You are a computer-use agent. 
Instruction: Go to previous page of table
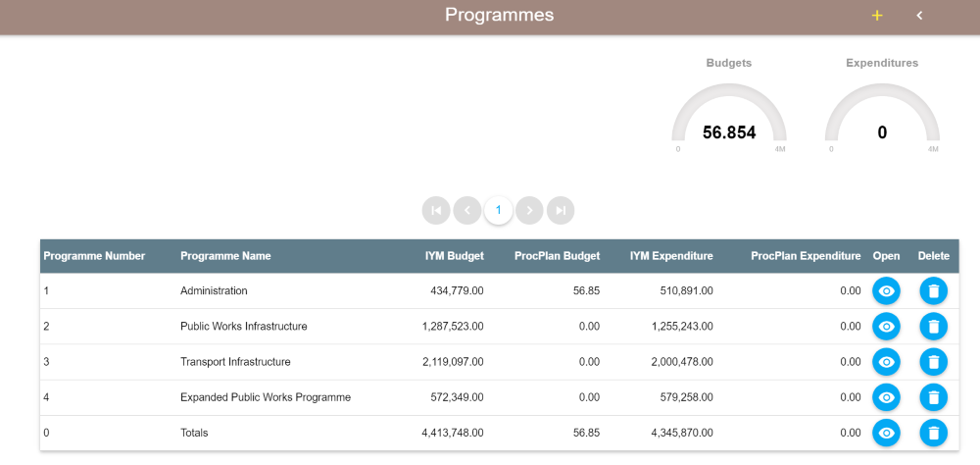[x=467, y=210]
